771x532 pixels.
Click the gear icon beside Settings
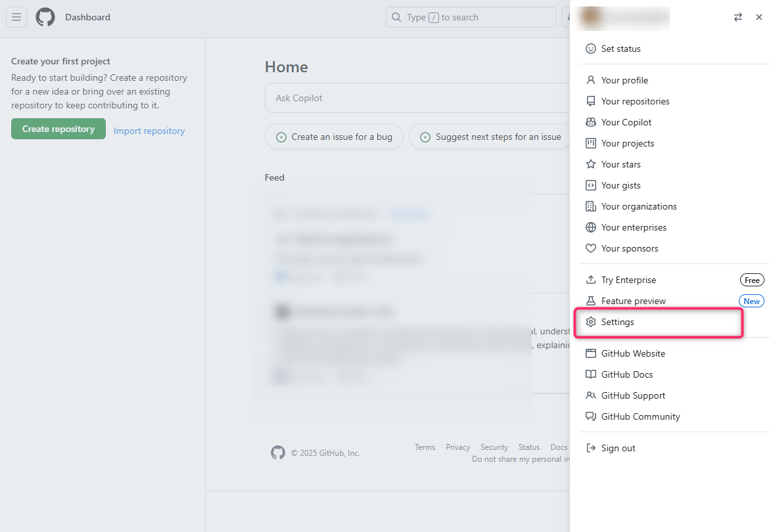[590, 322]
